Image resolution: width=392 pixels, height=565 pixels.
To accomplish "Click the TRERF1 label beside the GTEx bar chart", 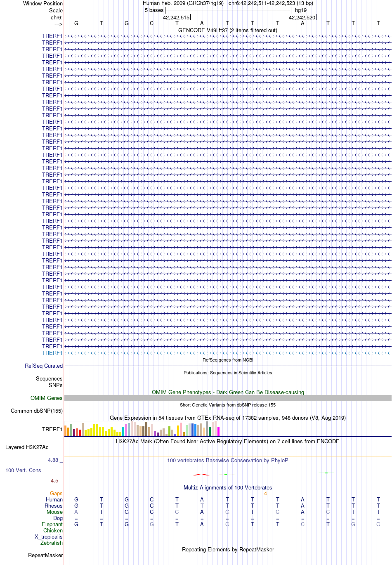I will tap(52, 429).
